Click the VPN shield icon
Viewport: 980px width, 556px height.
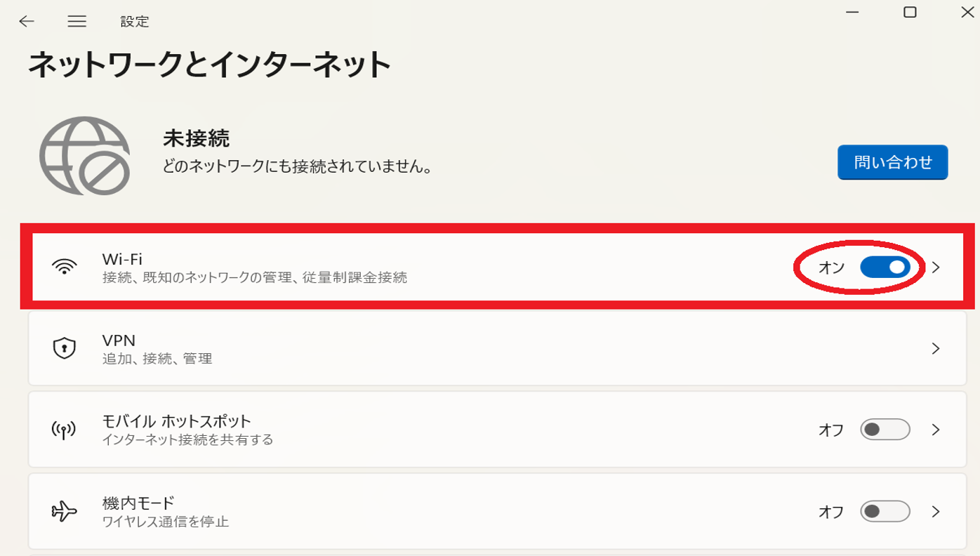point(64,348)
